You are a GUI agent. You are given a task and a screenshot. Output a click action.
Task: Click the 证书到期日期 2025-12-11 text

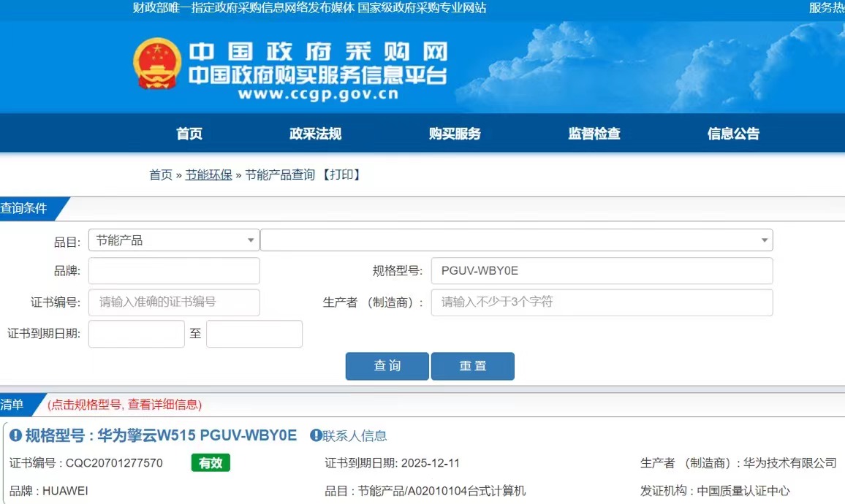(x=393, y=463)
